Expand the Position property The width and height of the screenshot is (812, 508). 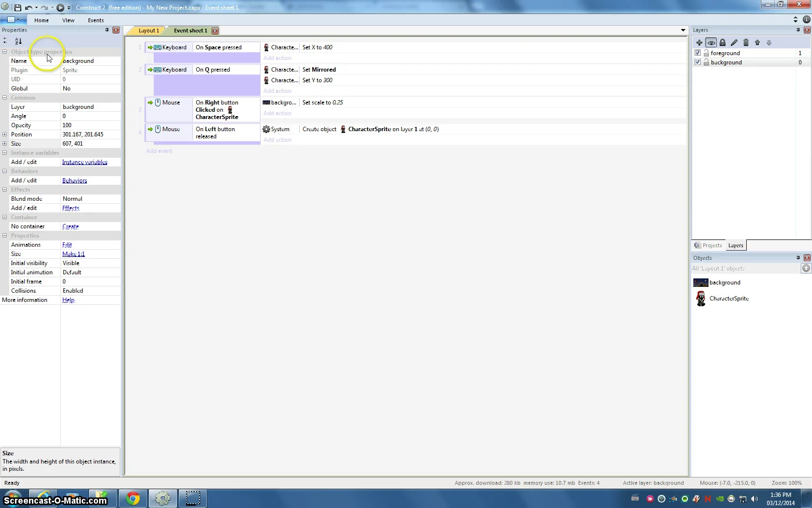[x=4, y=134]
